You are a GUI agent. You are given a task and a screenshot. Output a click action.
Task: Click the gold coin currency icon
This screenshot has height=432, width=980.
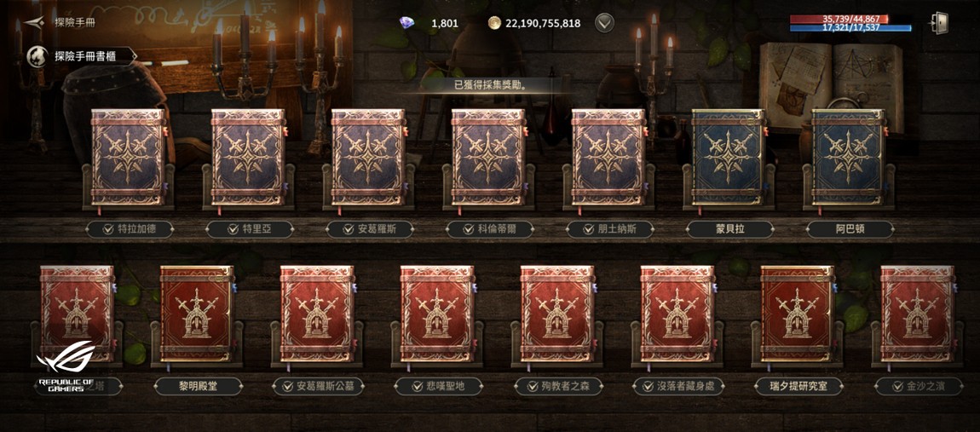pyautogui.click(x=495, y=23)
